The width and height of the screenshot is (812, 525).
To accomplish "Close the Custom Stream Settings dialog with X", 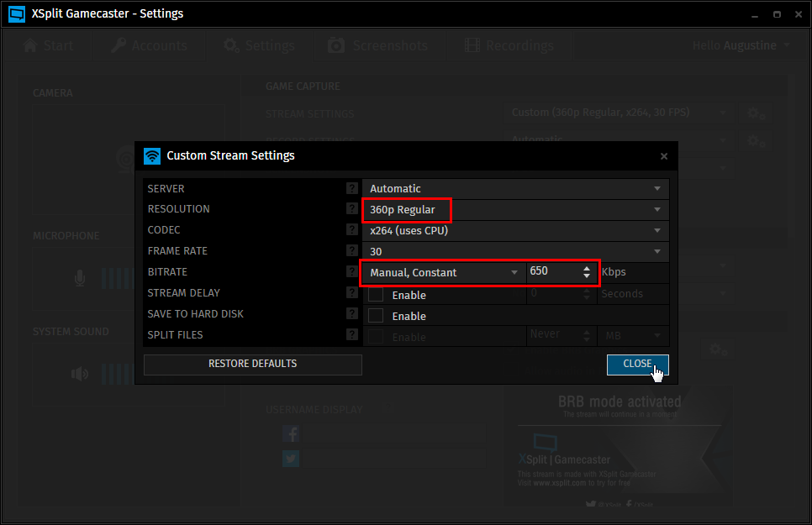I will (664, 156).
